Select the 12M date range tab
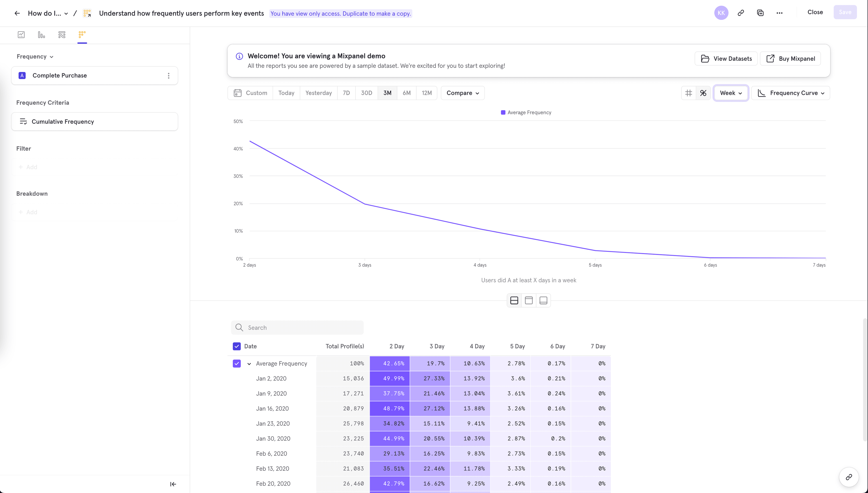 [x=427, y=93]
